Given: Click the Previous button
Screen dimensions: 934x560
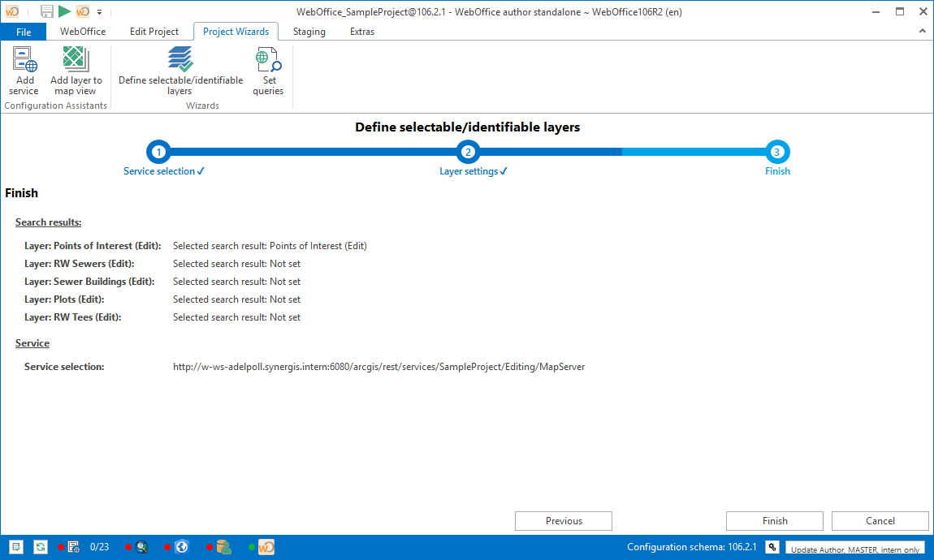Looking at the screenshot, I should [x=563, y=520].
